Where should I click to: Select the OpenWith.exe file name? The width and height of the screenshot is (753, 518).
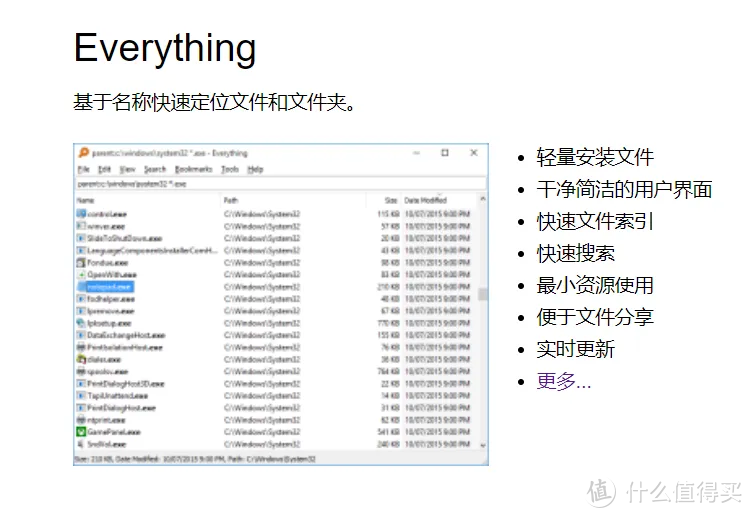[x=112, y=275]
